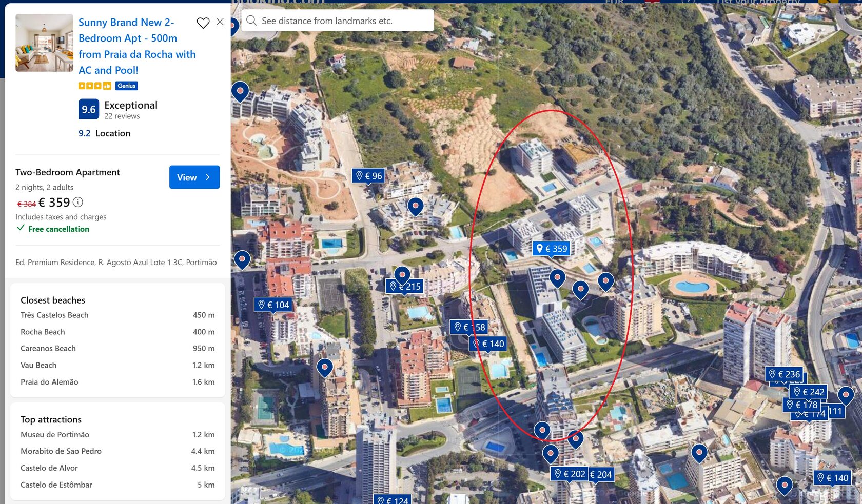Select the € 158 map price marker
Screen dimensions: 862x504
coord(469,327)
